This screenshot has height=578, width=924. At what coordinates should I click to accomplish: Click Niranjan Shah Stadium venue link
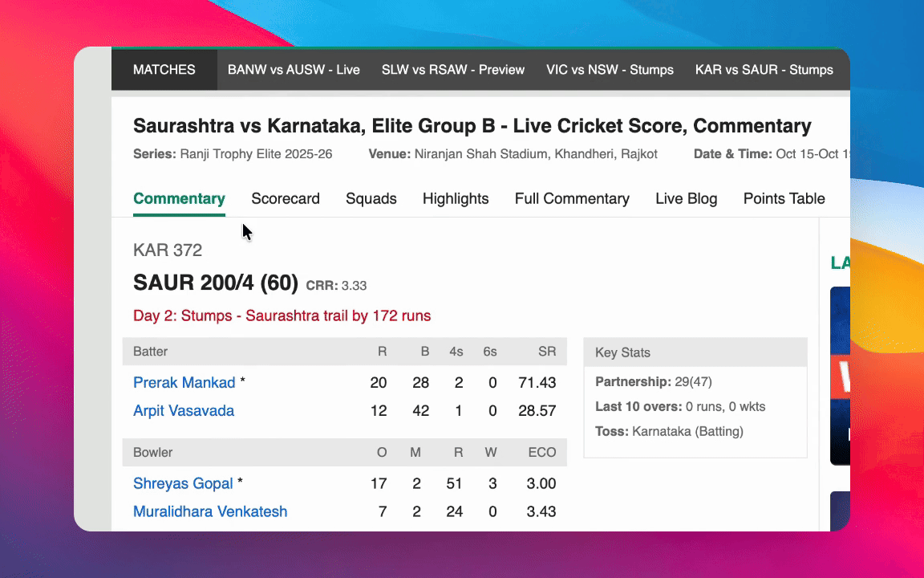[x=536, y=154]
